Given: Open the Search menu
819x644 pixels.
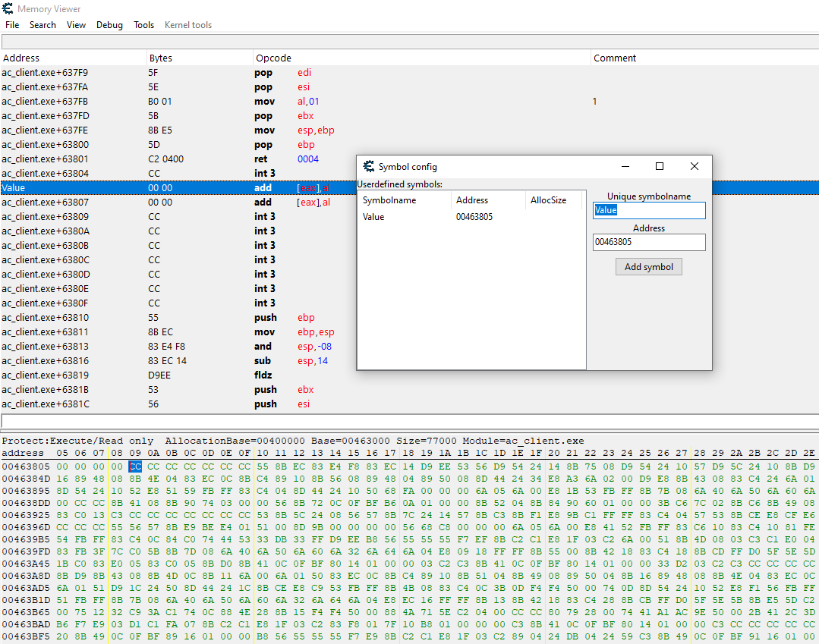Looking at the screenshot, I should (43, 25).
